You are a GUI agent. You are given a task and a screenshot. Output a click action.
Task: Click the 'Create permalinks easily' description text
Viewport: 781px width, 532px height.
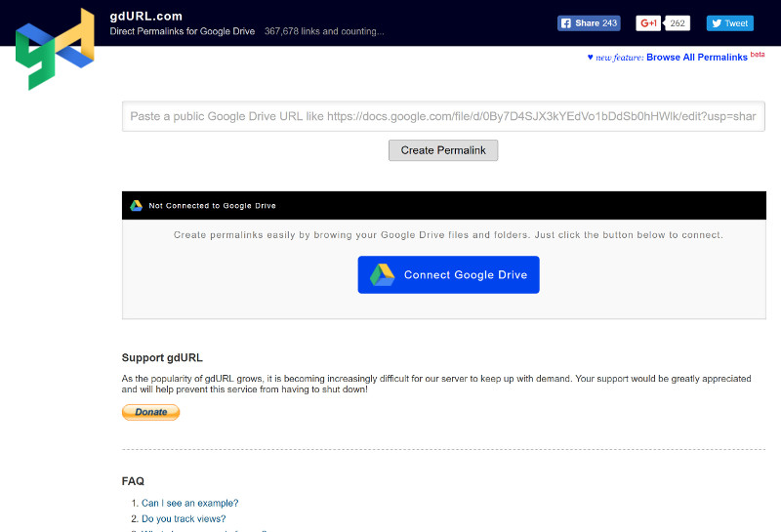448,235
